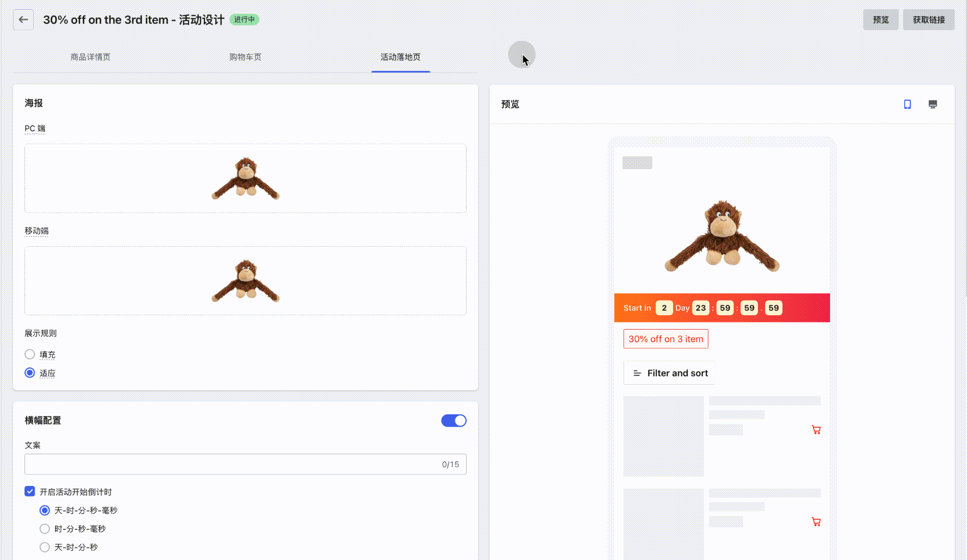Click the 获取链接 button
The height and width of the screenshot is (560, 967).
929,20
